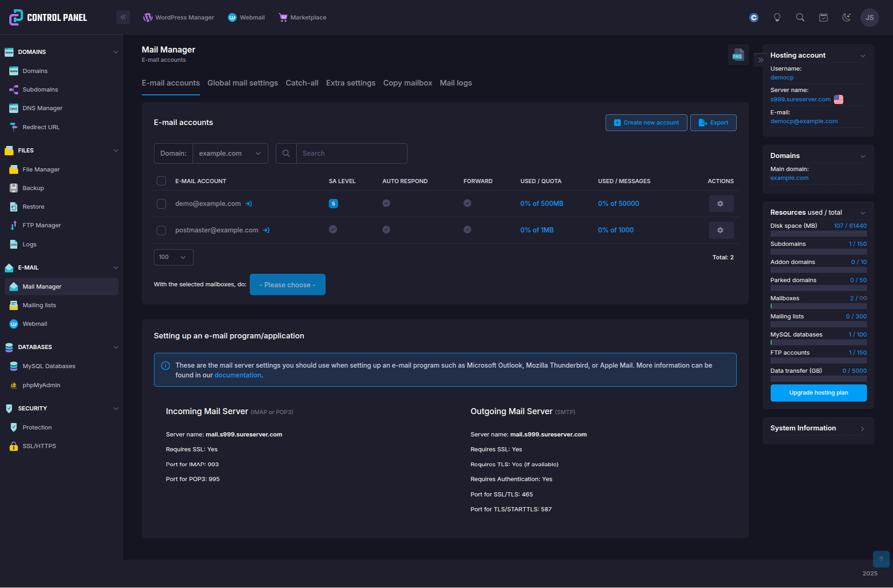
Task: Open WordPress Manager from the top bar
Action: tap(179, 17)
